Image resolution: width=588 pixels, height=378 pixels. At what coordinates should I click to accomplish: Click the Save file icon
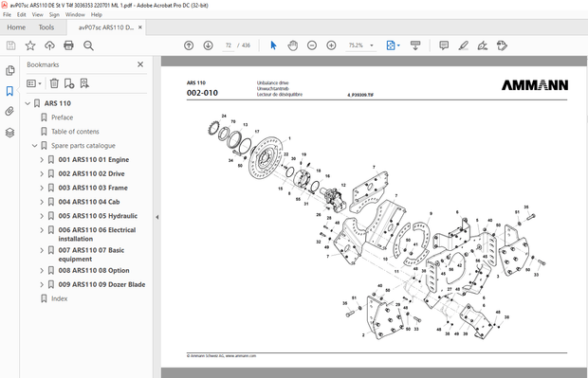[x=10, y=45]
